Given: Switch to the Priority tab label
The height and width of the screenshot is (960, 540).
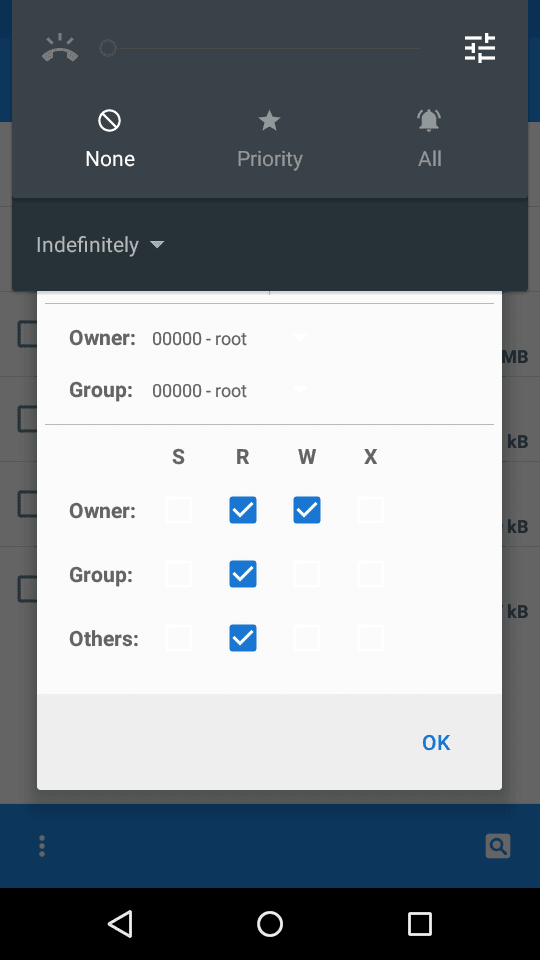Looking at the screenshot, I should (269, 159).
